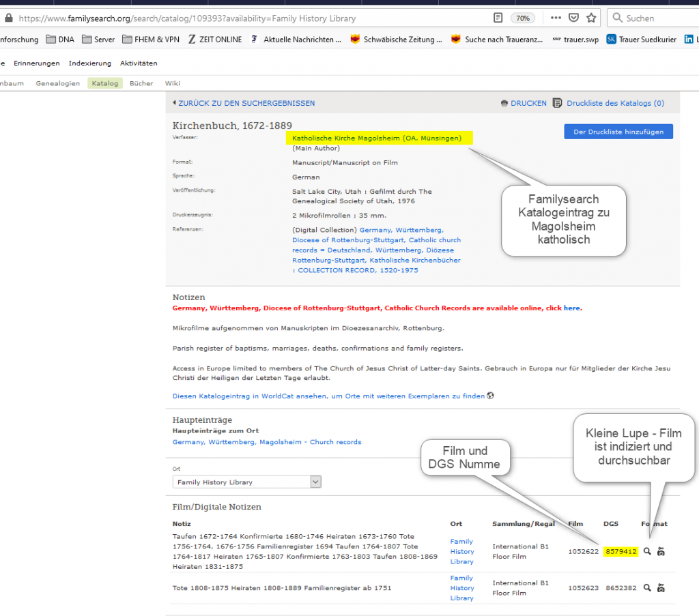Click the 'Tote 1808-1875 Heiraten 1808-1889' note
Screen dimensions: 699x616
click(x=282, y=588)
